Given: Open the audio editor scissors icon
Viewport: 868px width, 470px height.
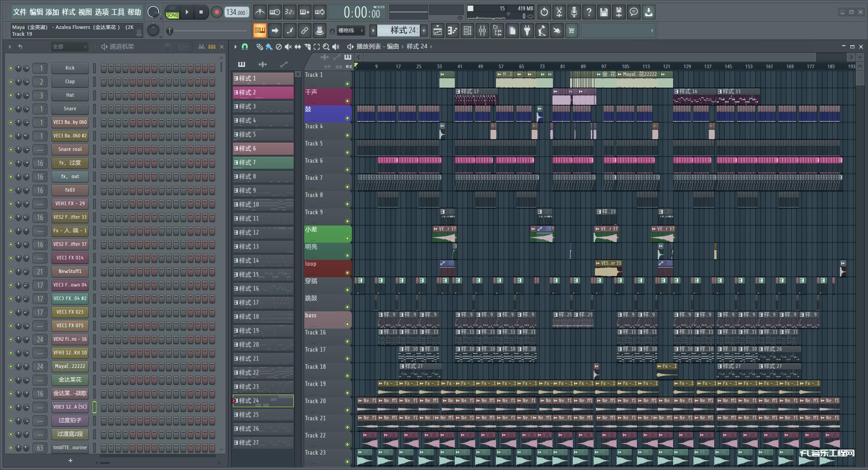Looking at the screenshot, I should click(559, 12).
